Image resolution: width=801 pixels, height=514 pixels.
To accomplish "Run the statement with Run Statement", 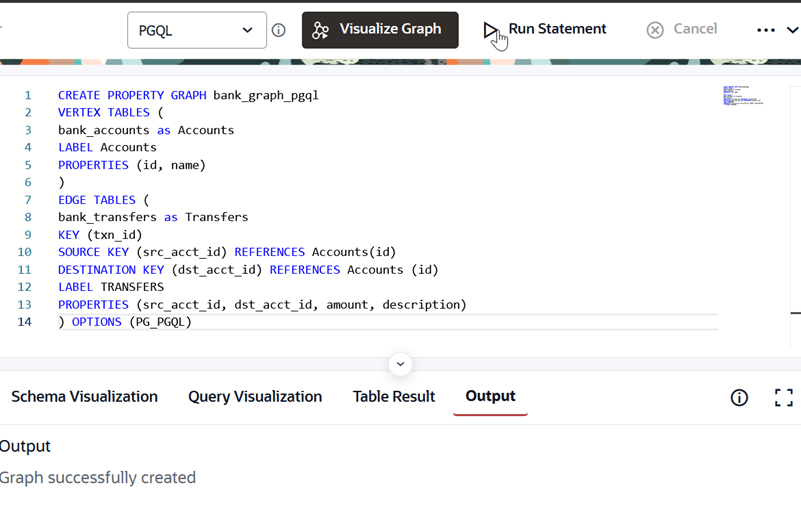I will click(x=545, y=30).
